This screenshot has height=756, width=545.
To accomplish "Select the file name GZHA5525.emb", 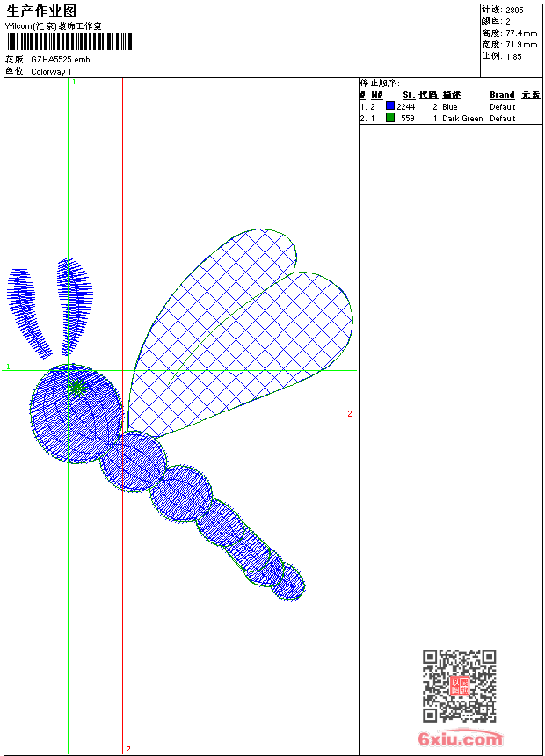I will 61,60.
